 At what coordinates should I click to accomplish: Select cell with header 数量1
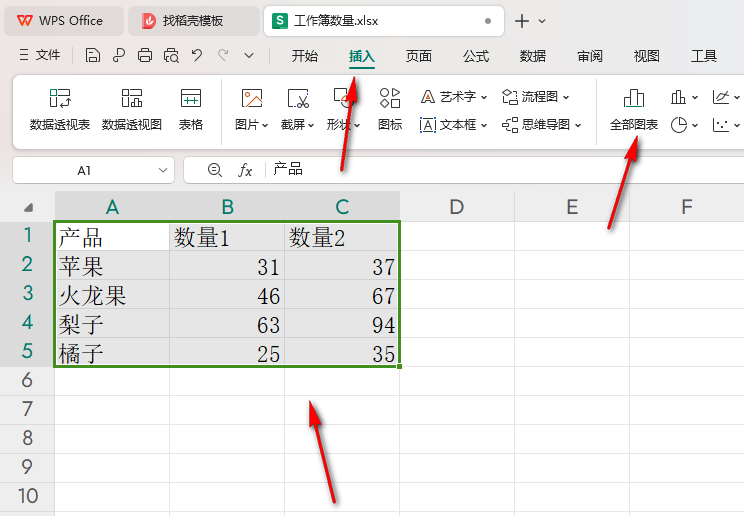[227, 236]
